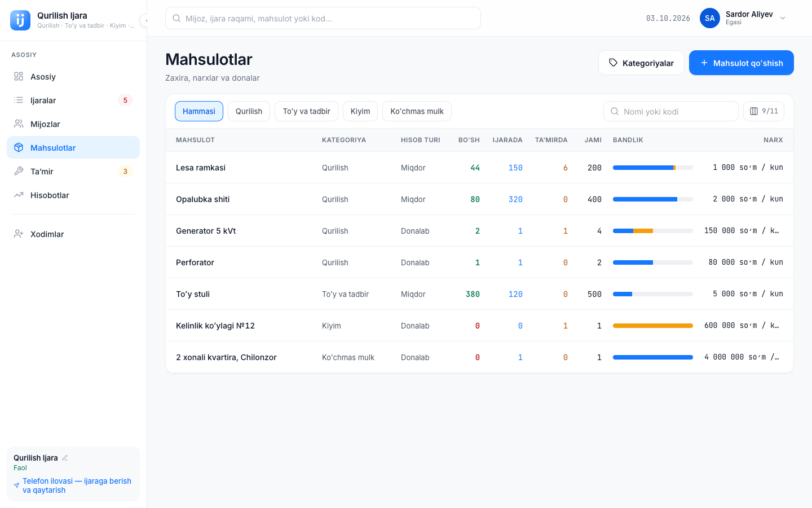Click the Qurilish Ijara logo icon
812x508 pixels.
click(20, 20)
